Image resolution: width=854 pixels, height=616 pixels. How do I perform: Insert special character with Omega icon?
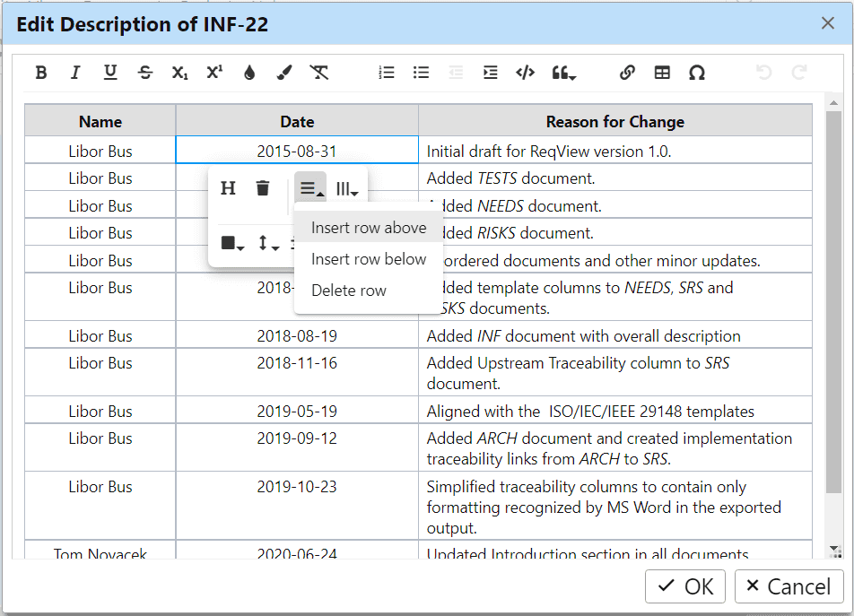coord(697,73)
